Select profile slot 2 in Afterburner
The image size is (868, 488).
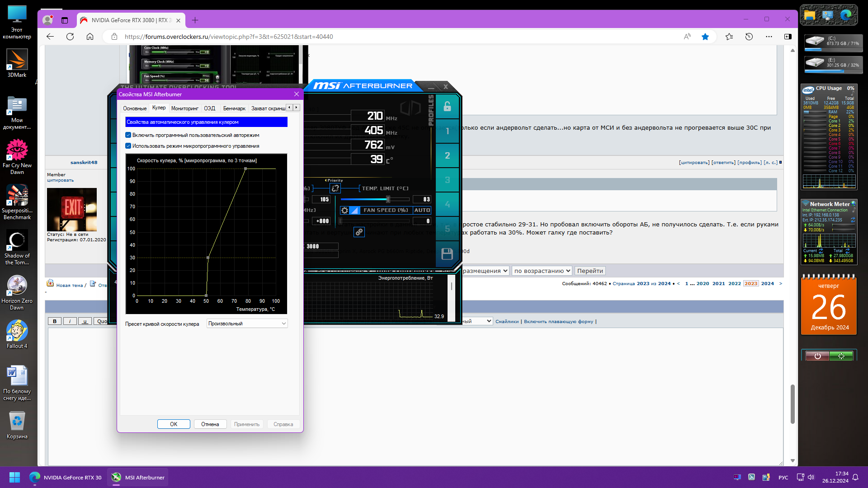447,155
